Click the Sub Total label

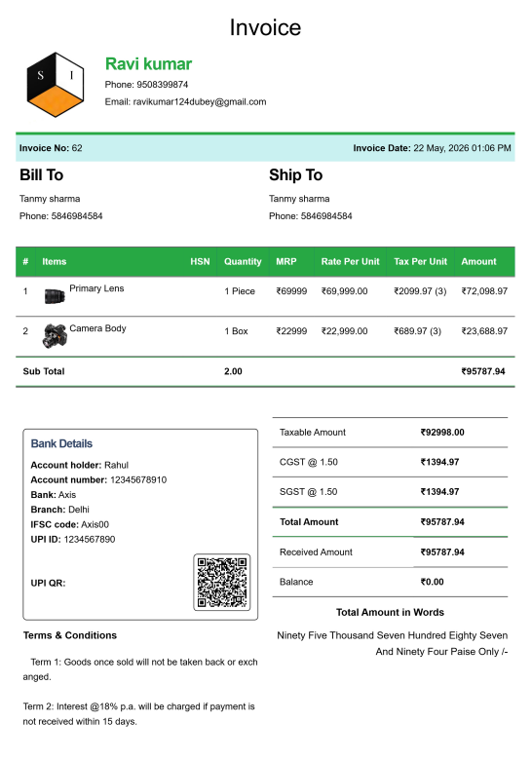(44, 371)
